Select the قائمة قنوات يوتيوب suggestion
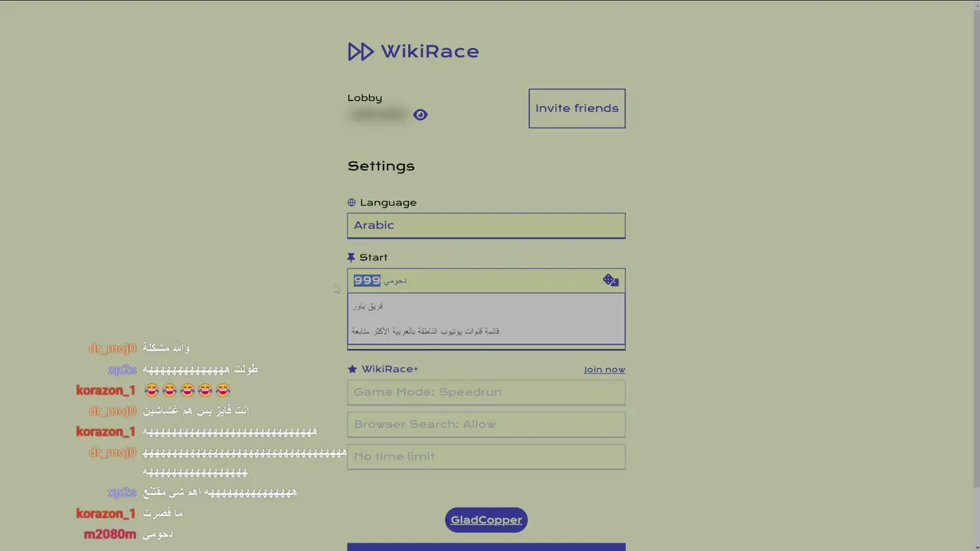980x551 pixels. tap(486, 331)
